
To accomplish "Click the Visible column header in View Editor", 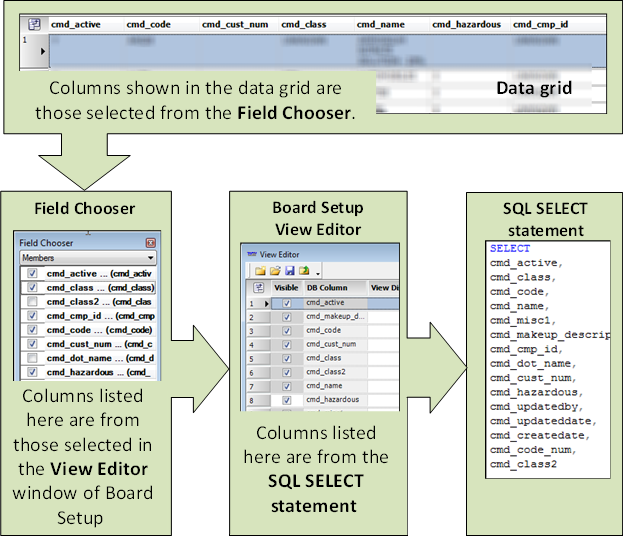I will tap(286, 287).
